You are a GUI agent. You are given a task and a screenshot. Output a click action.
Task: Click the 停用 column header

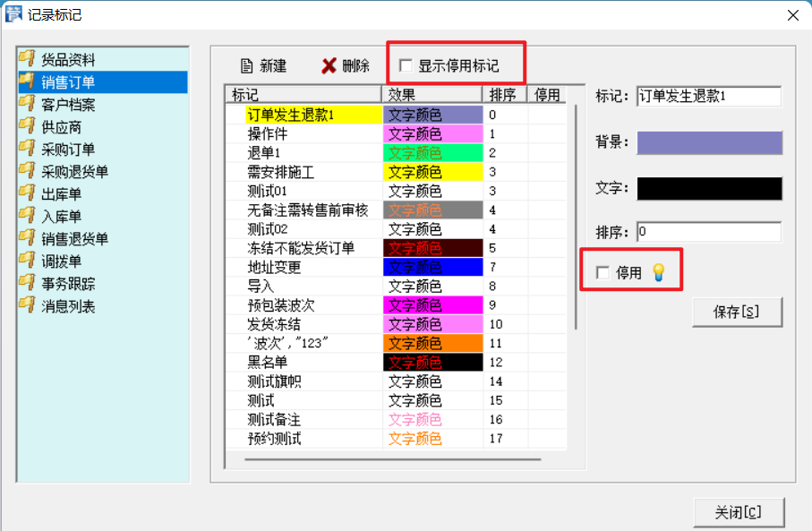(x=547, y=95)
